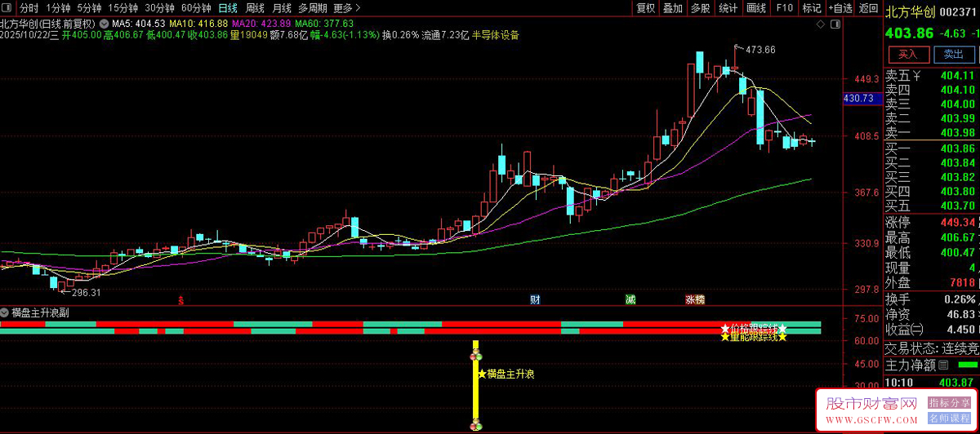This screenshot has width=980, height=434.
Task: Open the F10 company info
Action: [784, 8]
